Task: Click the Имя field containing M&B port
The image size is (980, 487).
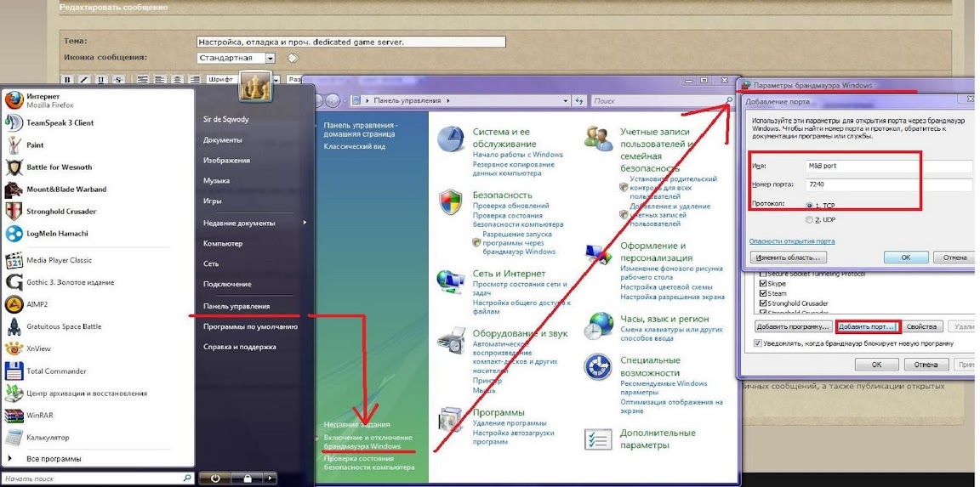Action: point(889,166)
